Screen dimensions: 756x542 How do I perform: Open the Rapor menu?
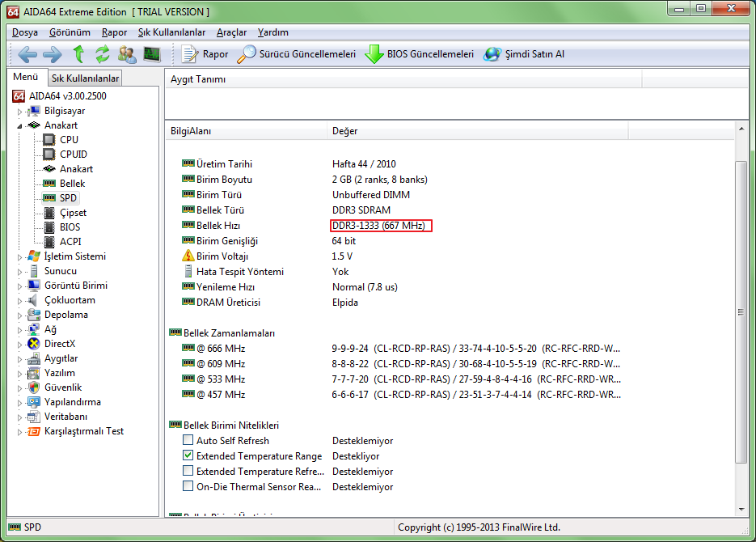tap(114, 32)
